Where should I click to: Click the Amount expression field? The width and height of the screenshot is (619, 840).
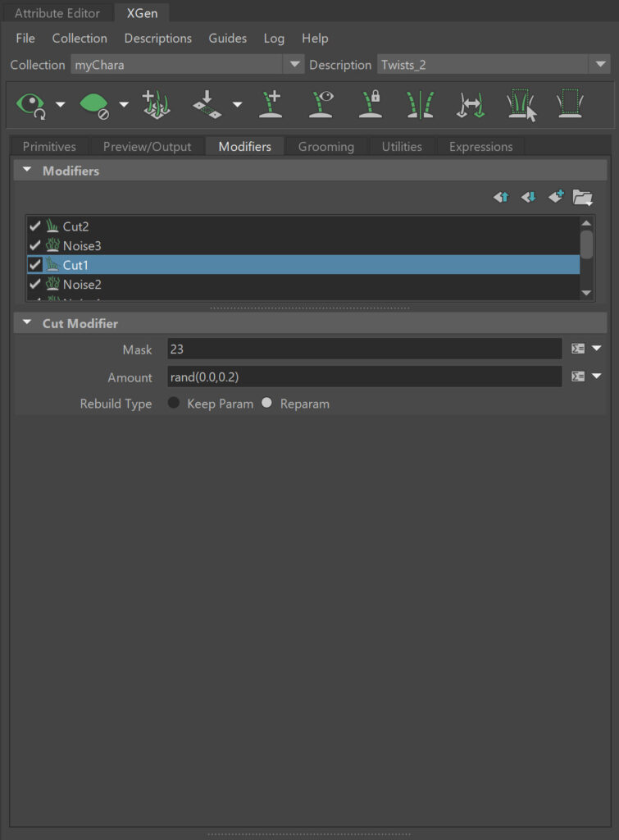click(365, 377)
